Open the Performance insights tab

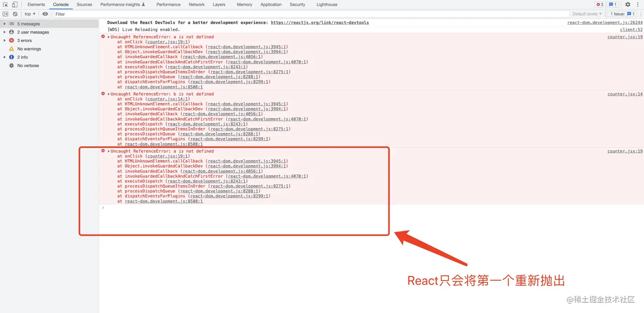(x=123, y=4)
